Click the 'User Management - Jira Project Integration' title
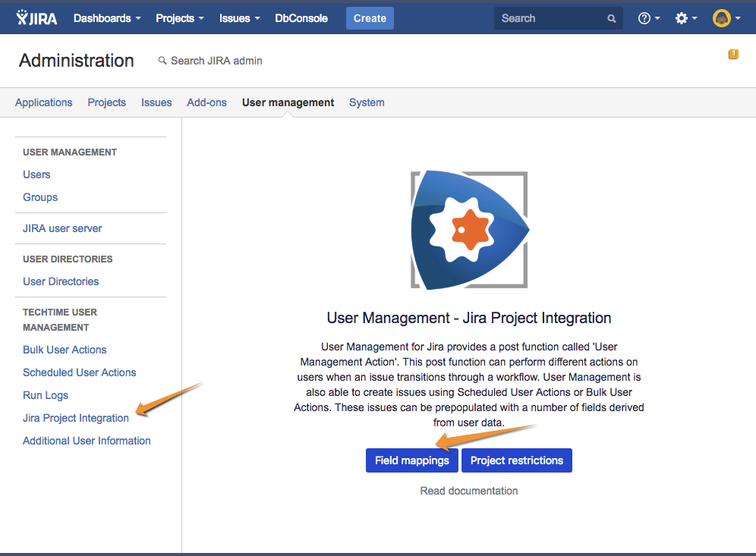The image size is (756, 556). tap(469, 318)
